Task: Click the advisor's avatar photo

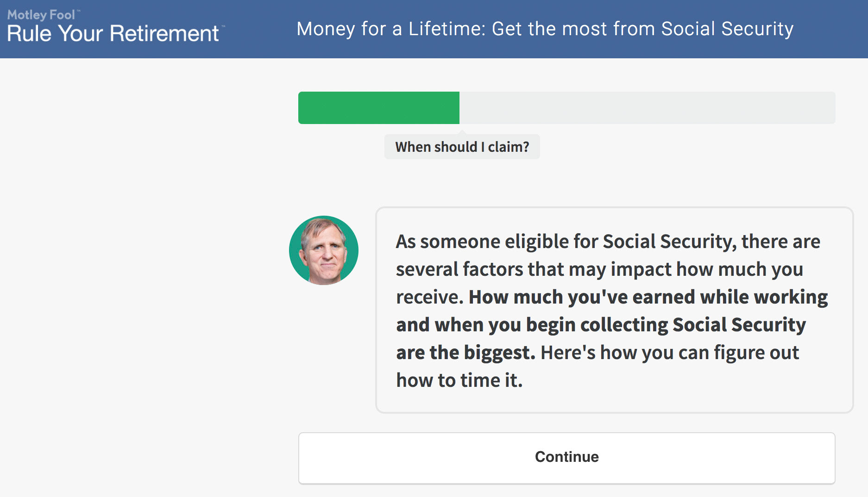Action: coord(324,250)
